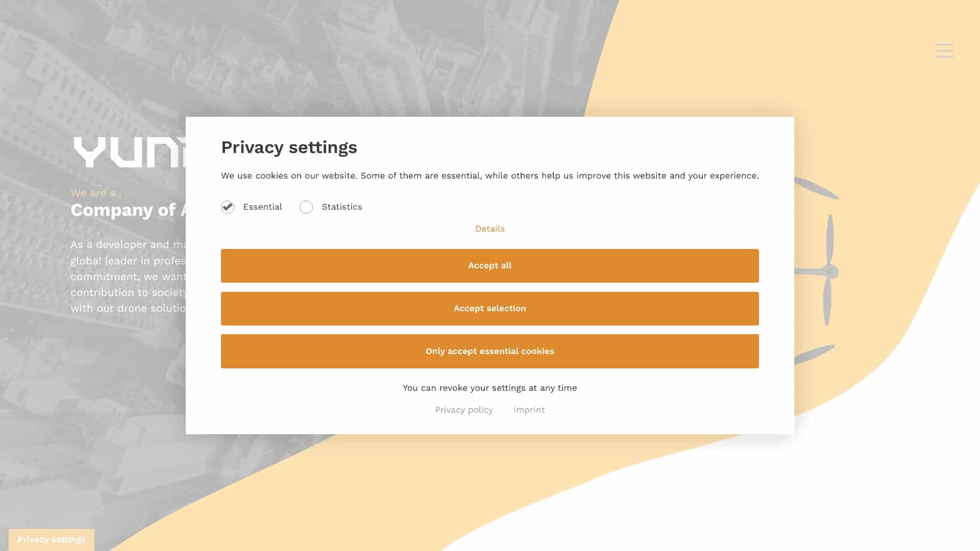Image resolution: width=980 pixels, height=551 pixels.
Task: Confirm current cookie selection
Action: click(x=489, y=308)
